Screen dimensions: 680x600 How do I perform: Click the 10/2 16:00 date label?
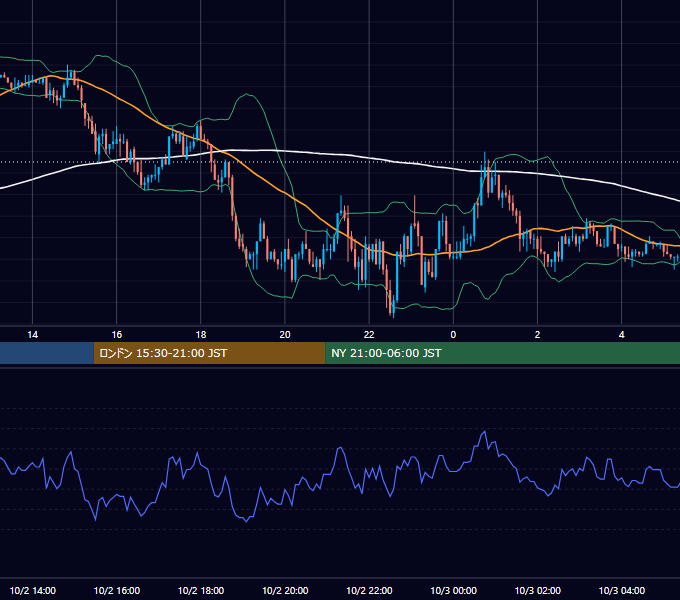coord(117,590)
